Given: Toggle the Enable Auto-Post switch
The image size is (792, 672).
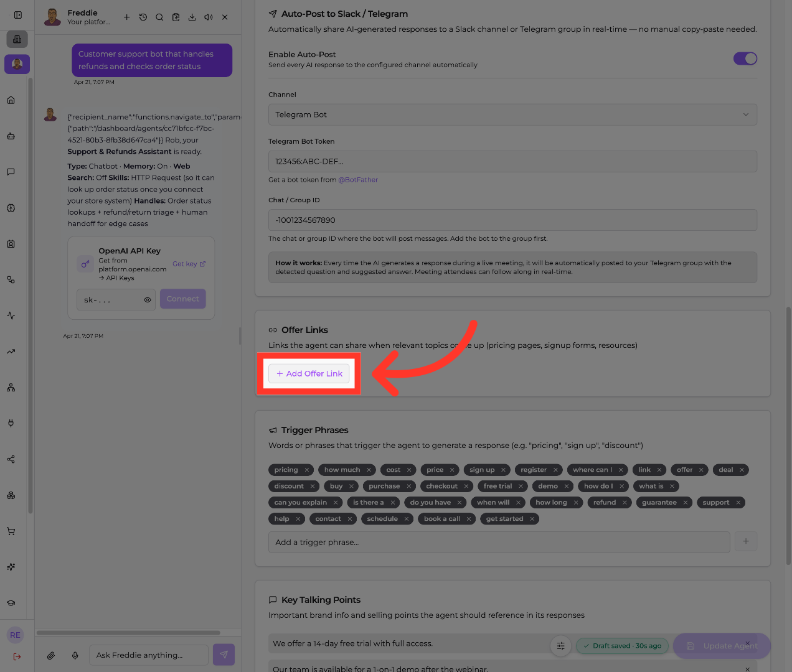Looking at the screenshot, I should [745, 58].
